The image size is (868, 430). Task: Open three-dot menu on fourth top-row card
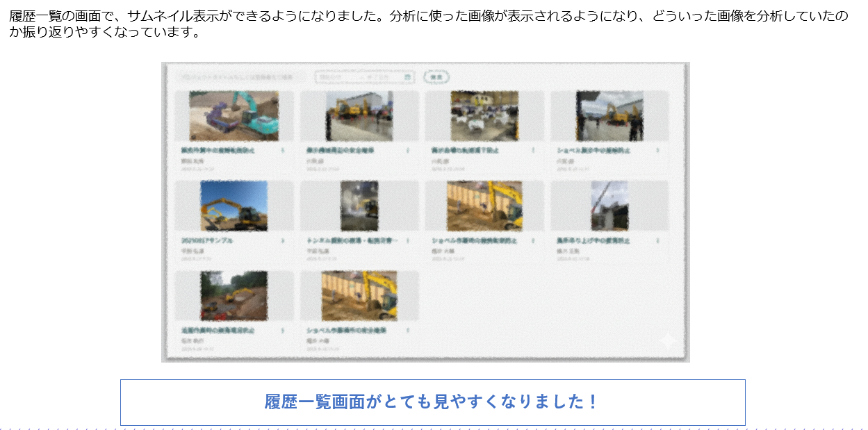(657, 150)
